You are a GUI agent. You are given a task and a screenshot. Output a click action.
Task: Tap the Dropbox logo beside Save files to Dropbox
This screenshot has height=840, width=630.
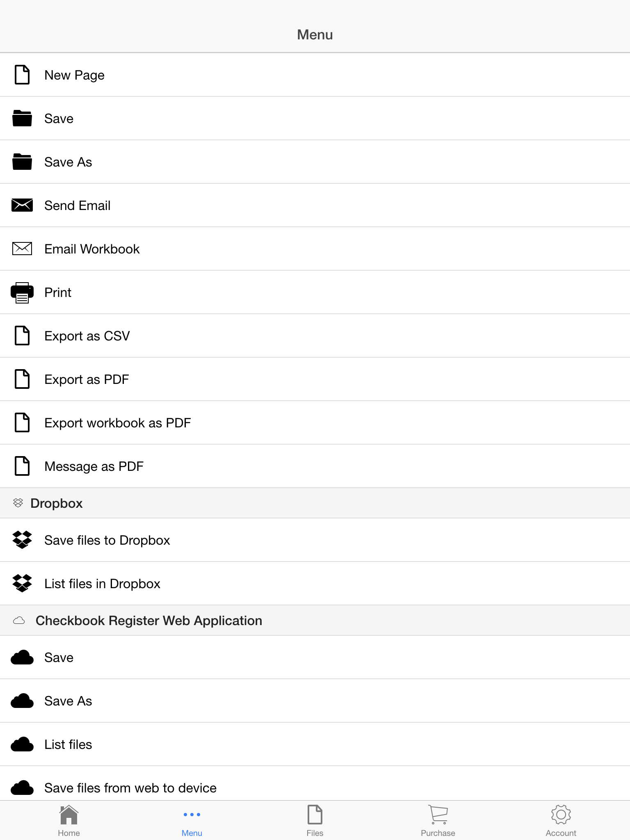pyautogui.click(x=22, y=540)
